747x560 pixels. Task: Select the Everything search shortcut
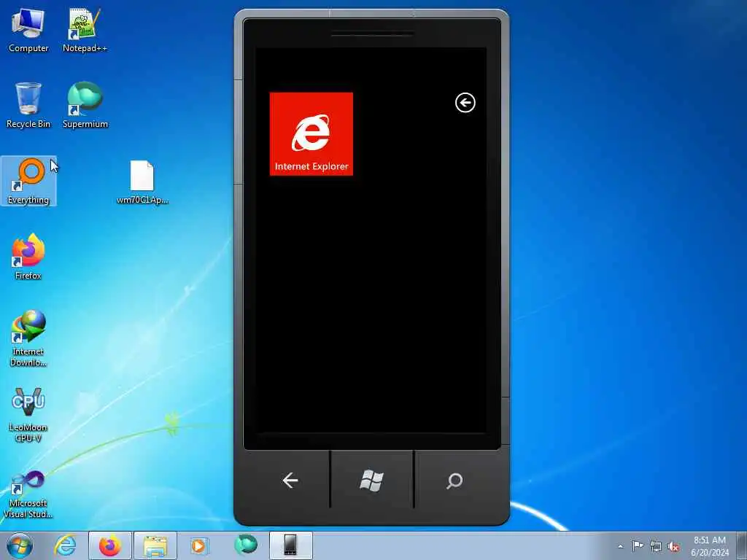point(28,182)
